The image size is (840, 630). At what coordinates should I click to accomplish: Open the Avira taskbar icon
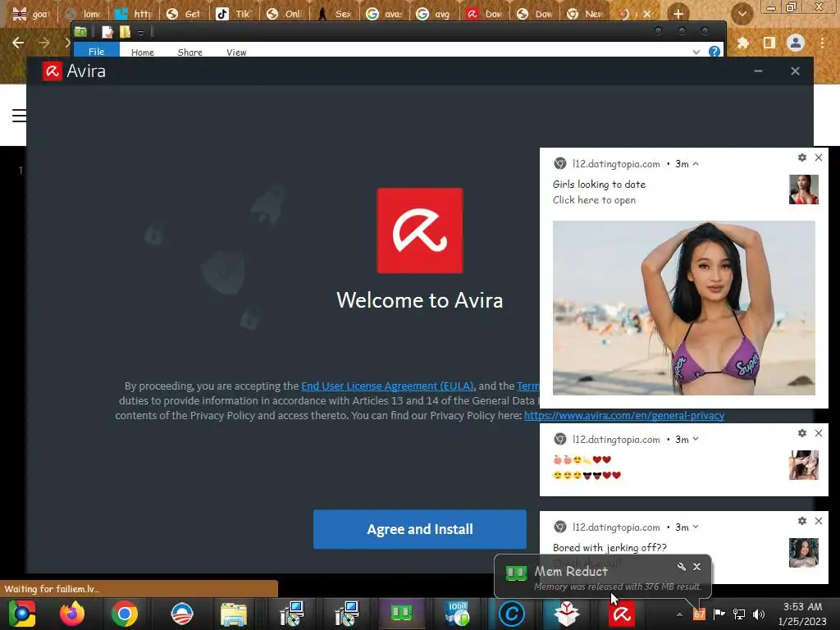[x=622, y=614]
